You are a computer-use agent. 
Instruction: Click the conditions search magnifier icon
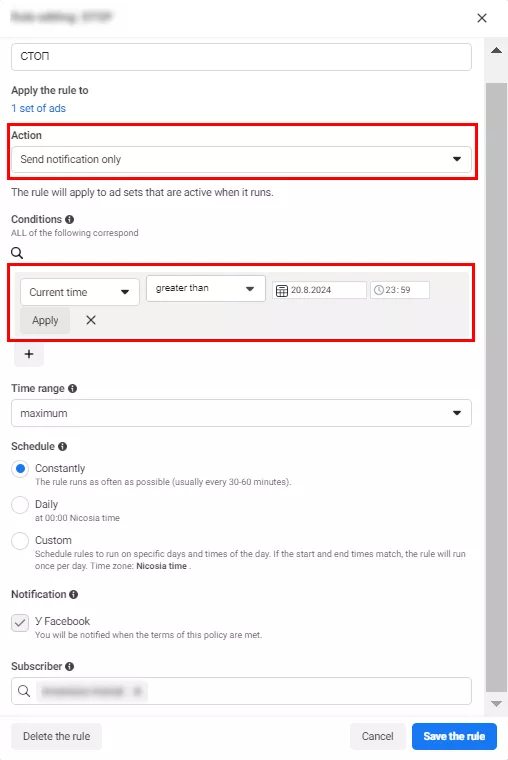click(17, 253)
